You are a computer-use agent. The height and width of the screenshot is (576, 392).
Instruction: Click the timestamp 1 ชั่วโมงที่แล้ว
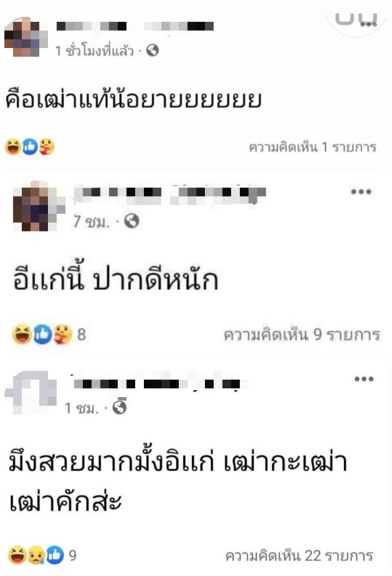coord(95,51)
